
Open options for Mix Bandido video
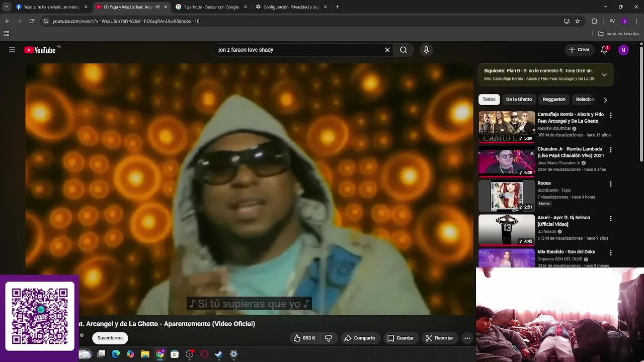(x=611, y=253)
